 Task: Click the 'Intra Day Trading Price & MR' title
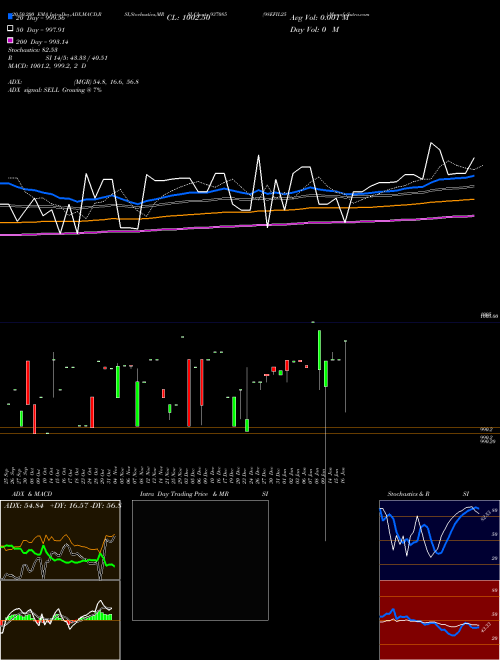click(x=184, y=494)
